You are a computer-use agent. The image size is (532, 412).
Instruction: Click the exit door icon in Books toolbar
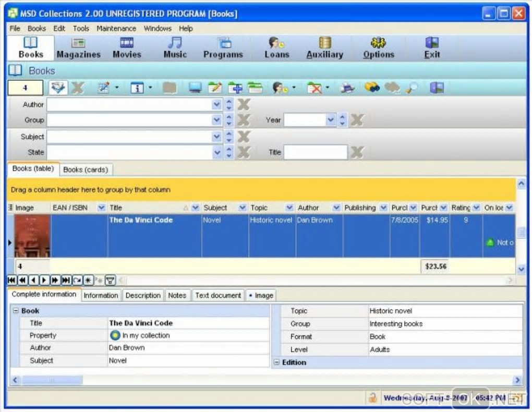[437, 88]
